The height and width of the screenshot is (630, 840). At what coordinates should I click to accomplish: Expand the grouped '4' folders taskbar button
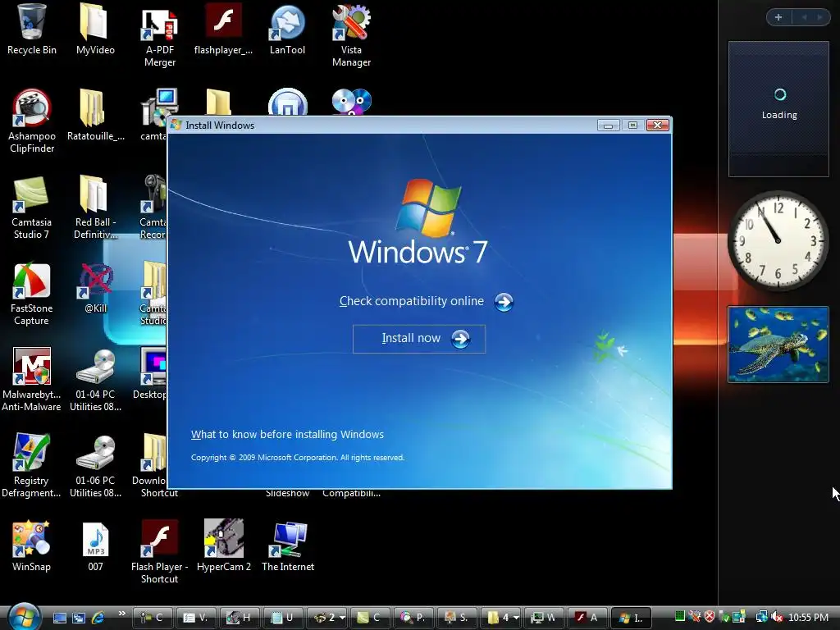coord(501,618)
